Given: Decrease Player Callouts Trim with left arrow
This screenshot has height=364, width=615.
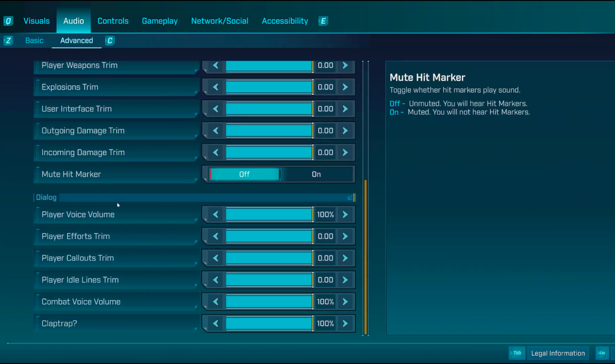Looking at the screenshot, I should [x=215, y=258].
